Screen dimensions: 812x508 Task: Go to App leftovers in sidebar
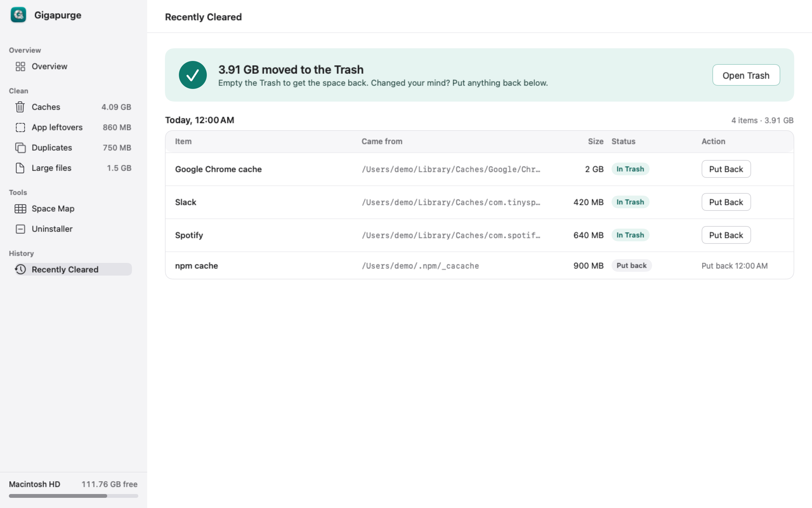pyautogui.click(x=57, y=127)
